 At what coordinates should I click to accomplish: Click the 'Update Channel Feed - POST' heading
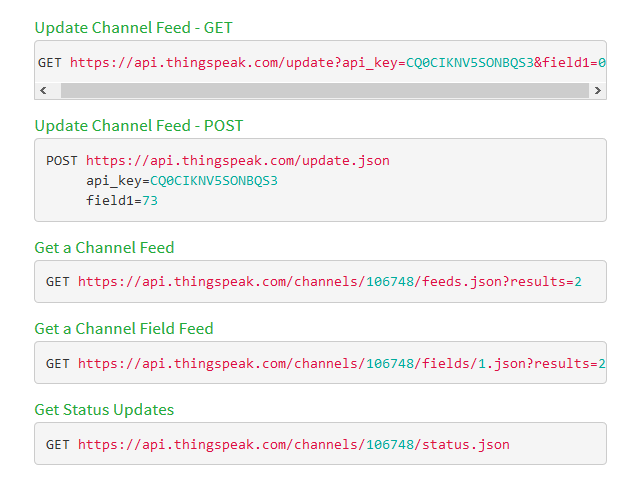click(139, 125)
